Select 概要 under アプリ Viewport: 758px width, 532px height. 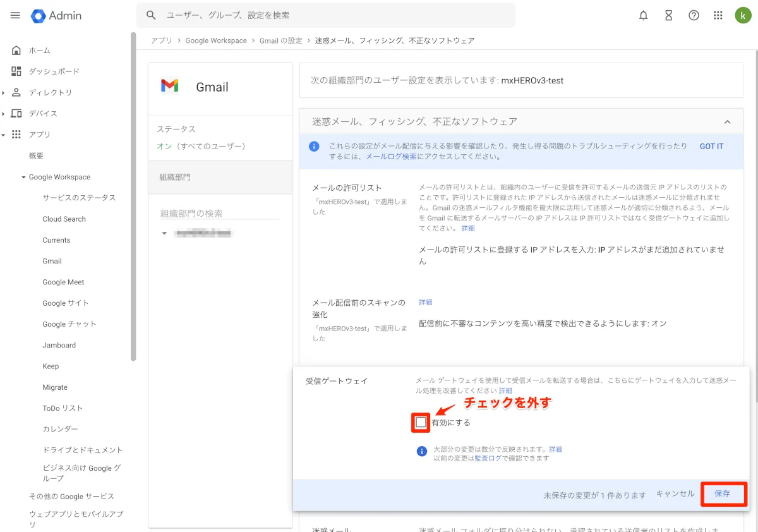[36, 155]
